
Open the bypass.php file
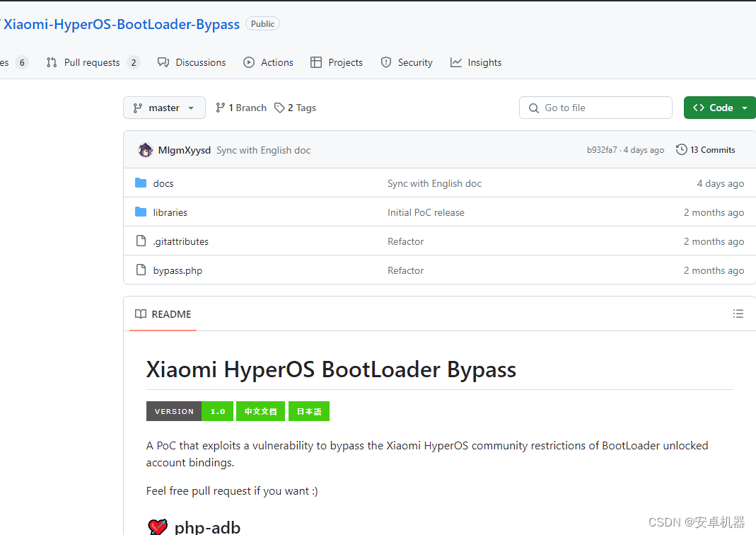pos(178,270)
